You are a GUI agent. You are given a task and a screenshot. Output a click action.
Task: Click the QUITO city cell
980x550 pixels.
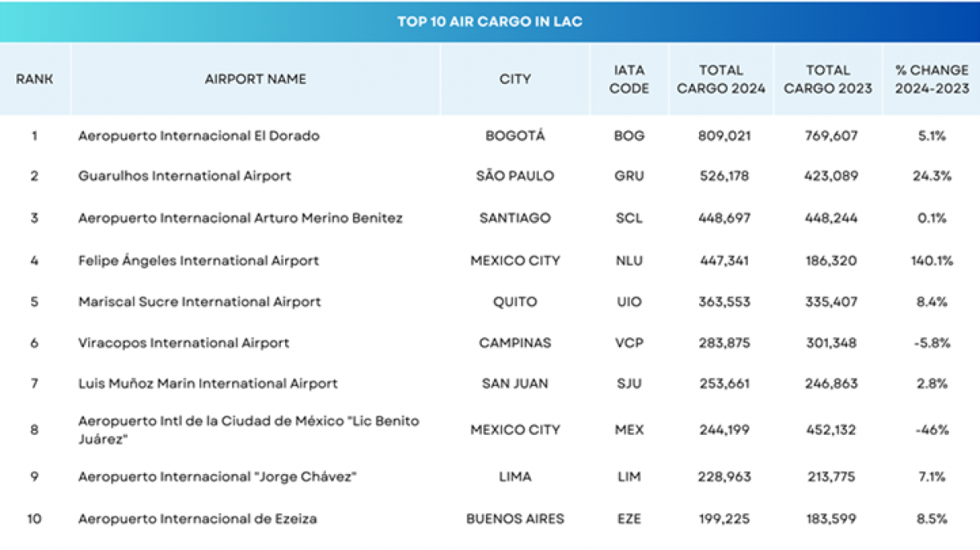514,302
